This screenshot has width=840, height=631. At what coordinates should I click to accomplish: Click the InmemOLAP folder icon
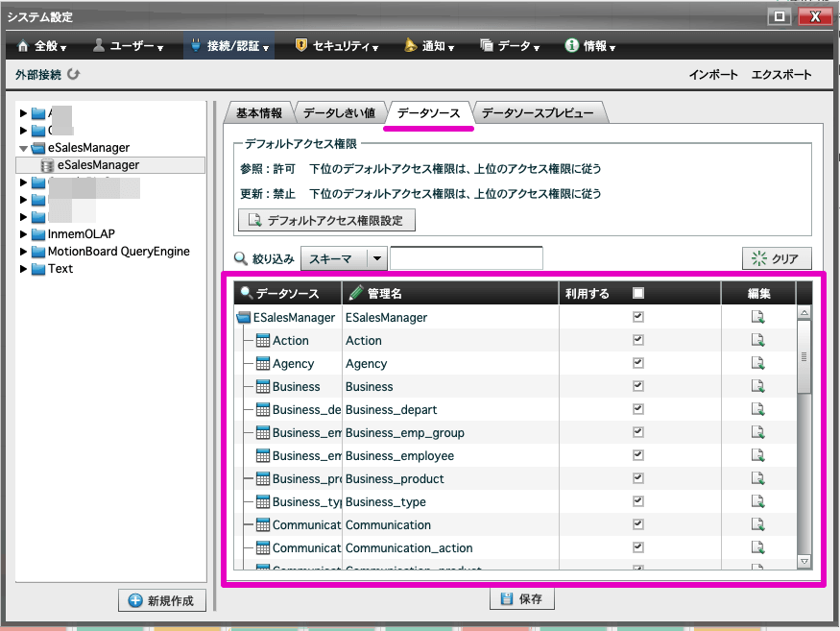coord(38,234)
